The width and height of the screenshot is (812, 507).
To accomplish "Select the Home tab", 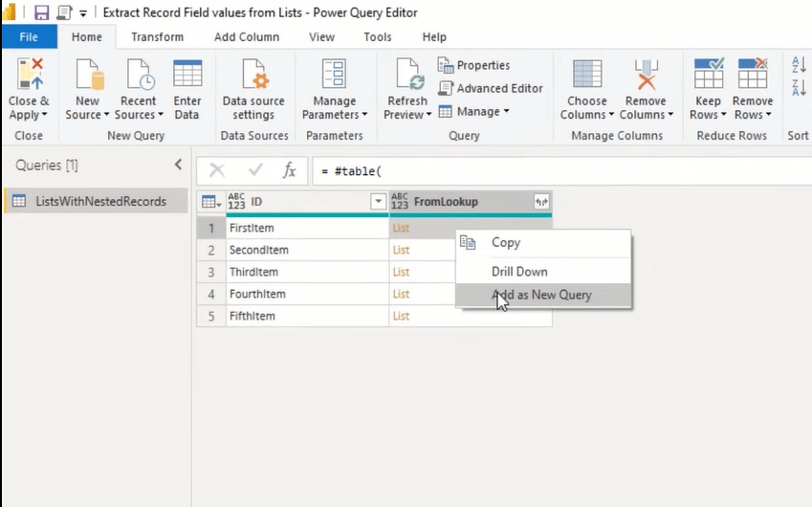I will coord(86,36).
